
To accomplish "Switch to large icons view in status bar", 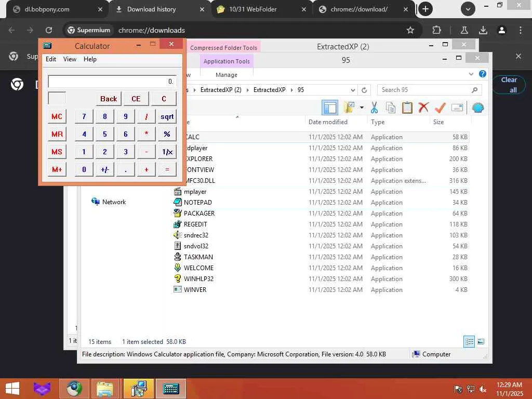I will (x=481, y=342).
